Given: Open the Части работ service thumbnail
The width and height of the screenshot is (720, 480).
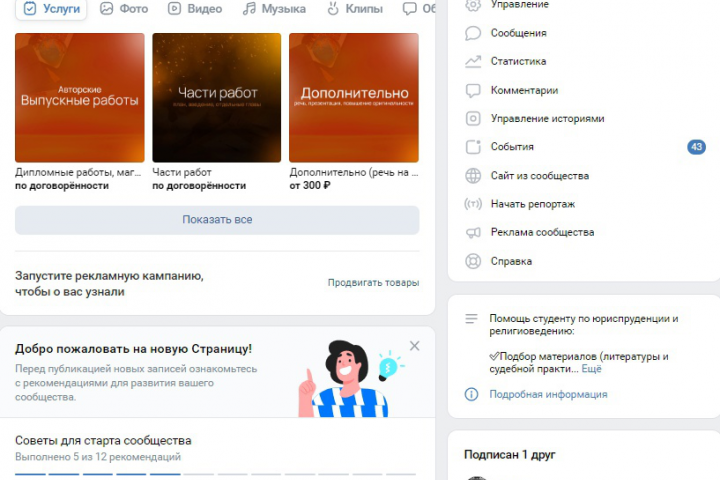Looking at the screenshot, I should (x=216, y=97).
